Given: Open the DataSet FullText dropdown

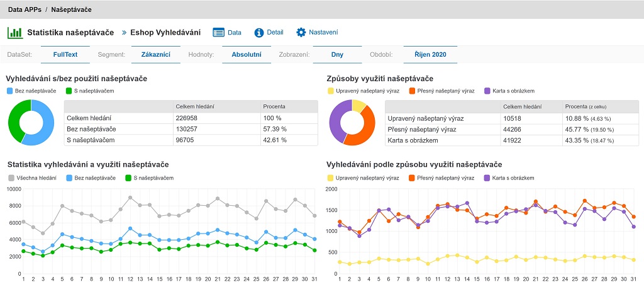Looking at the screenshot, I should (65, 54).
